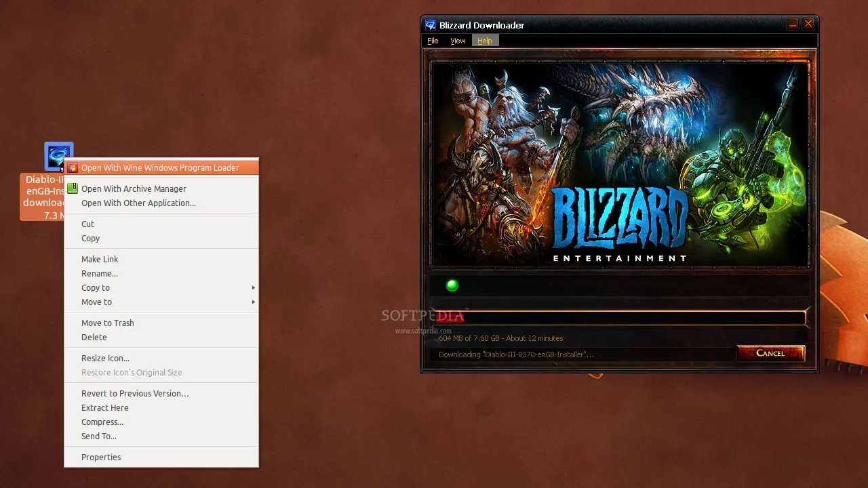The height and width of the screenshot is (488, 868).
Task: Expand the Copy to submenu arrow
Action: pos(254,288)
